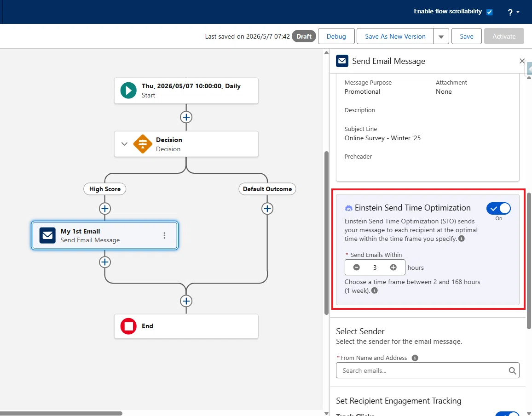This screenshot has width=532, height=416.
Task: Open the help question mark menu
Action: pos(513,12)
